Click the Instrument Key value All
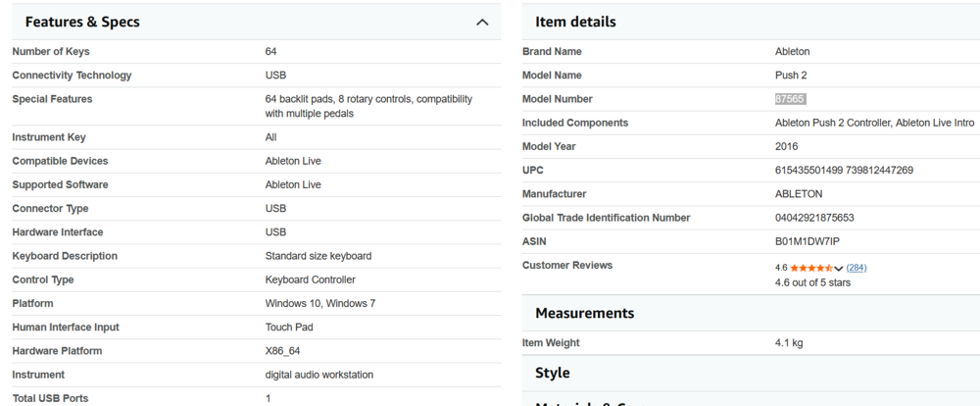Screen dimensions: 980x406 pos(270,137)
